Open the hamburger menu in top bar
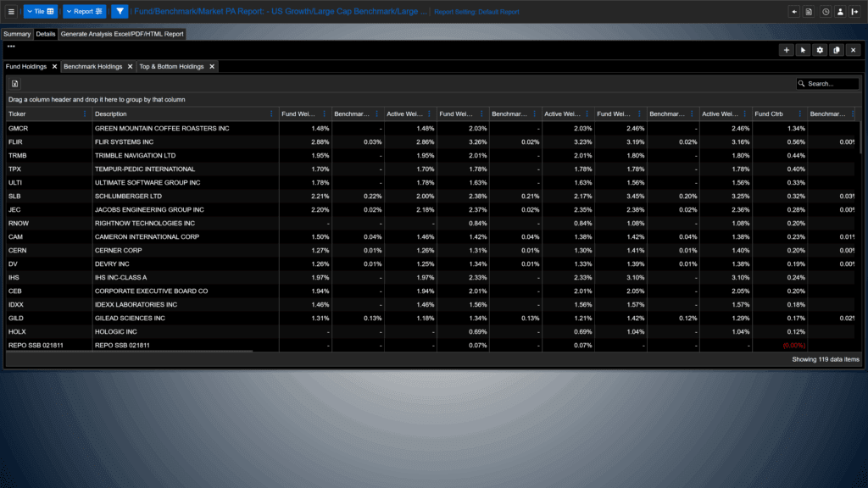 (11, 11)
